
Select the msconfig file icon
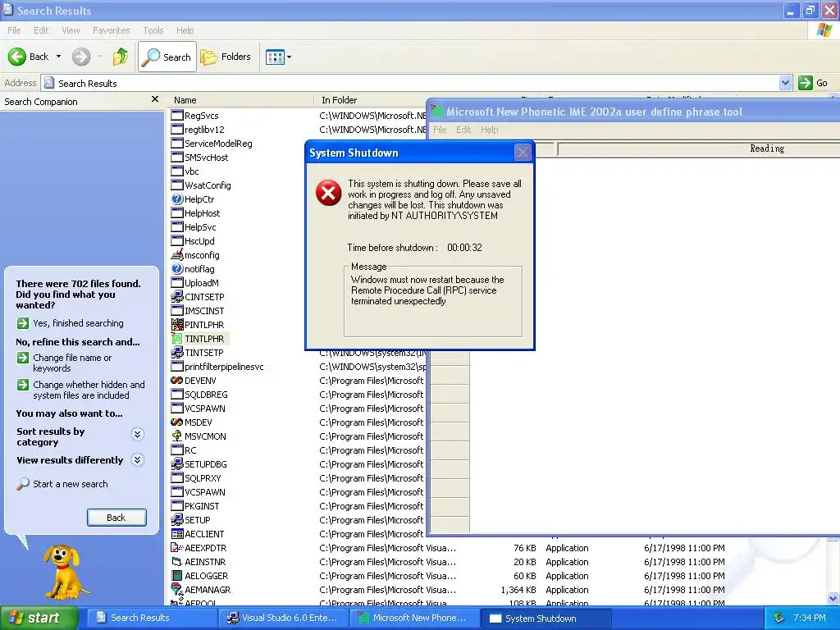pos(177,254)
